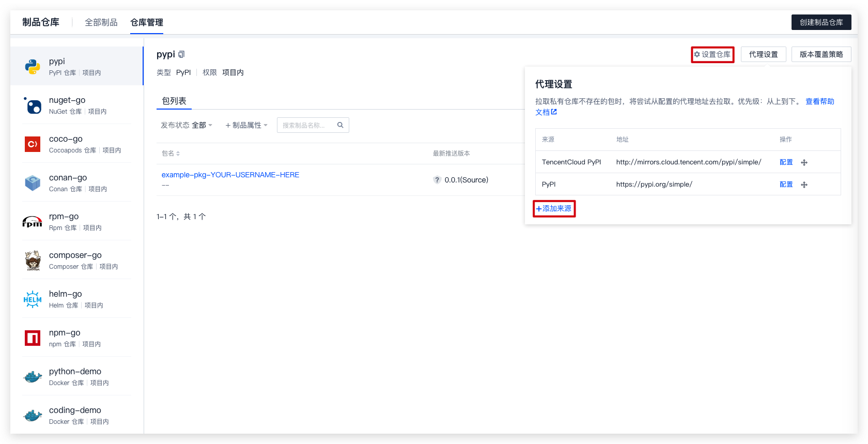
Task: Select the pypi repository Python icon
Action: [x=33, y=66]
